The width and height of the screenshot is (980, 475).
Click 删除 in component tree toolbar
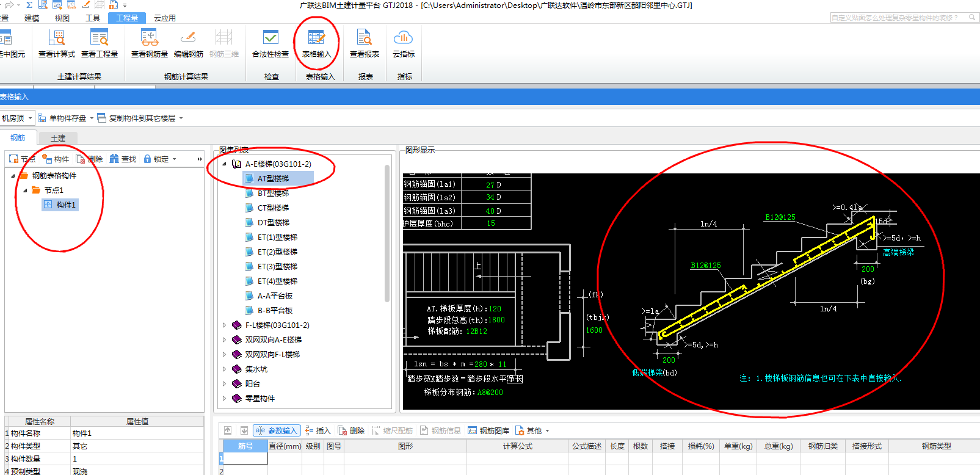89,159
